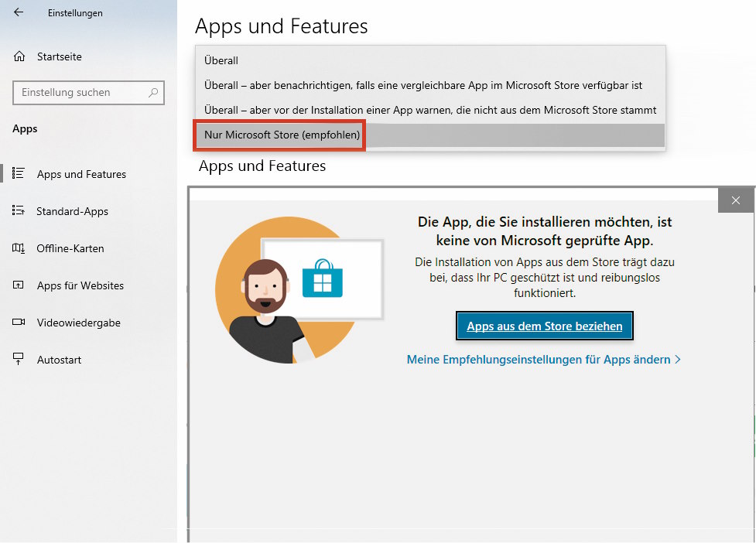The width and height of the screenshot is (756, 543).
Task: Open Apps und Features in sidebar
Action: pyautogui.click(x=81, y=174)
